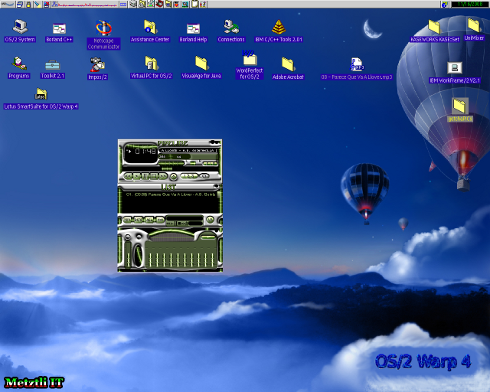This screenshot has width=490, height=392.
Task: Open the equalizer presets button
Action: coord(208,237)
